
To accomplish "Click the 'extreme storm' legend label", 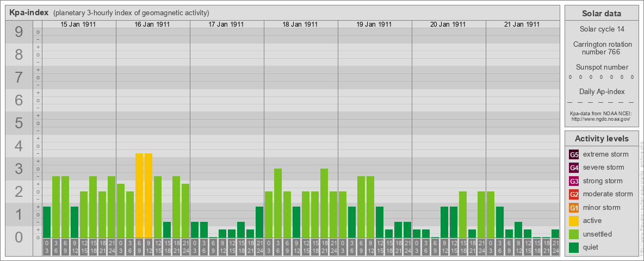I will click(x=606, y=154).
